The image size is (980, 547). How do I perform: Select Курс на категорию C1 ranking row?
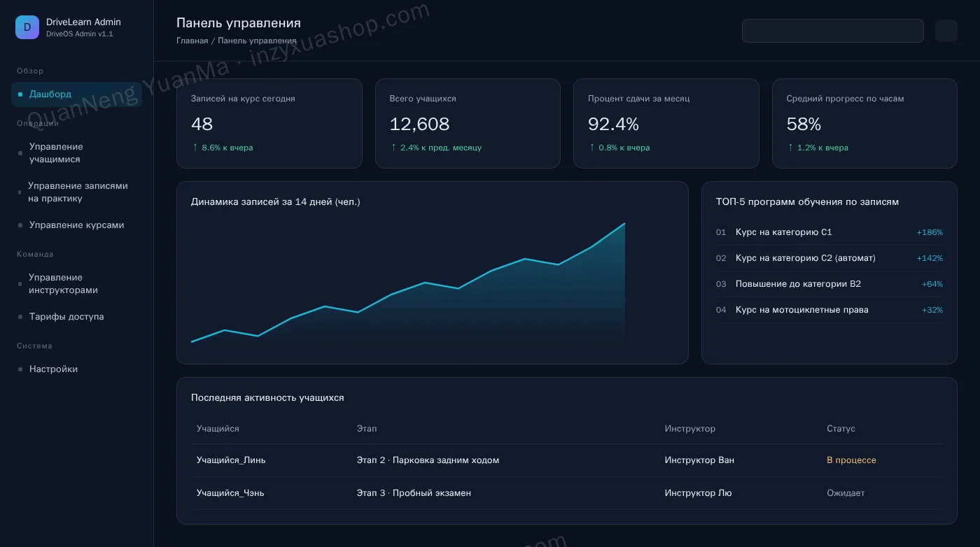coord(829,232)
